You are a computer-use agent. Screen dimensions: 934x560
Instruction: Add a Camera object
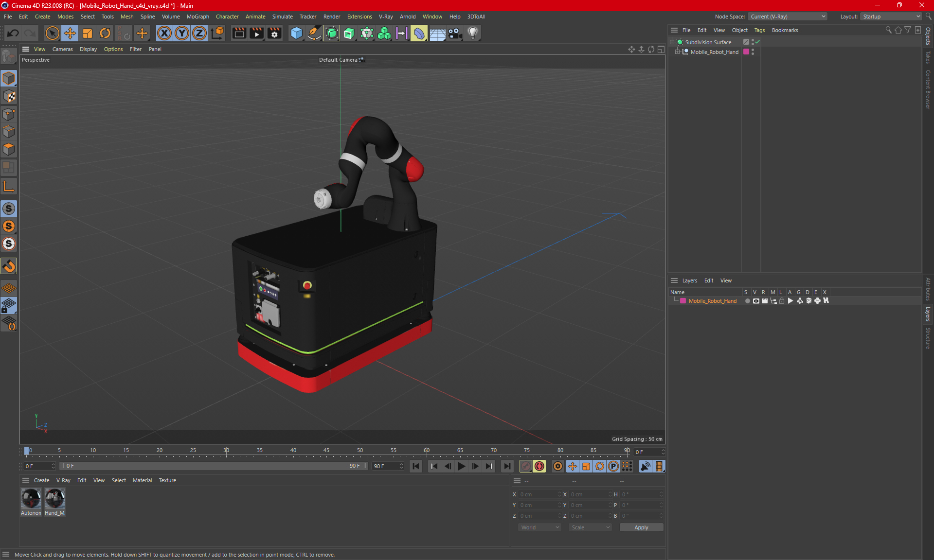[x=455, y=33]
